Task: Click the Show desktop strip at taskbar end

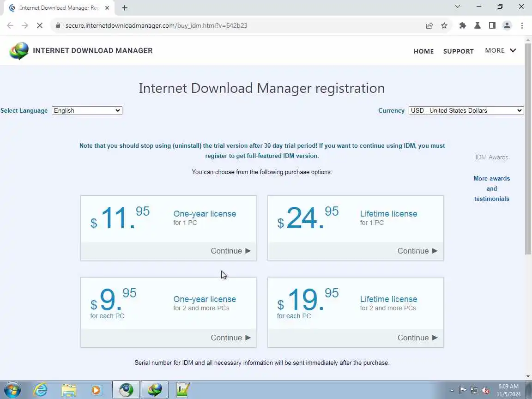Action: tap(529, 390)
